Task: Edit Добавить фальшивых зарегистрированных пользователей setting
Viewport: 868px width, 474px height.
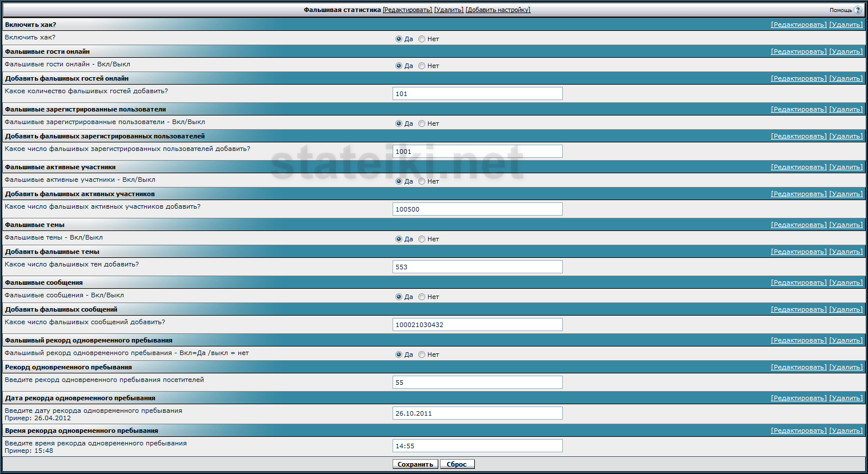Action: [x=799, y=136]
